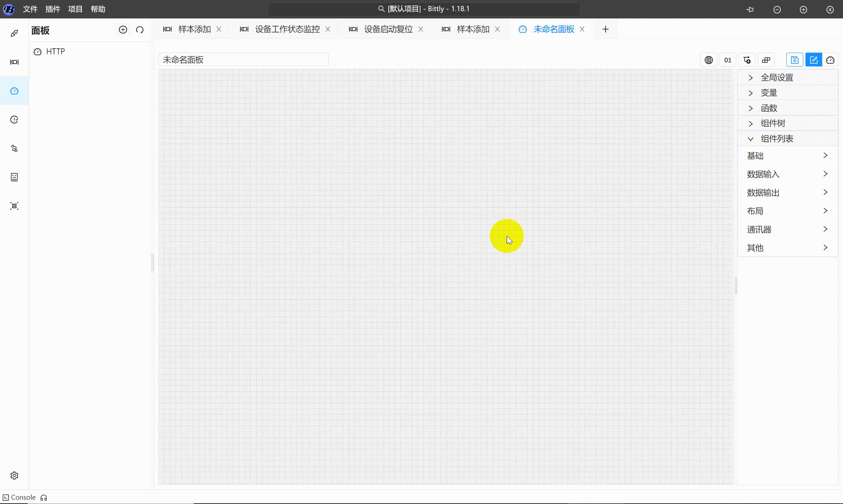Image resolution: width=843 pixels, height=504 pixels.
Task: Open the 项目 menu
Action: [x=75, y=9]
